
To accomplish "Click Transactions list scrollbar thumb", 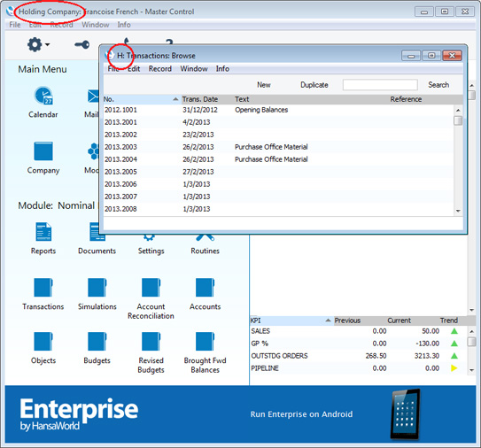I will click(x=458, y=120).
